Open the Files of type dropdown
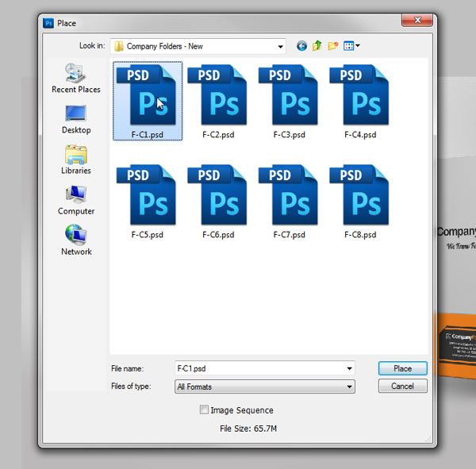 (265, 386)
